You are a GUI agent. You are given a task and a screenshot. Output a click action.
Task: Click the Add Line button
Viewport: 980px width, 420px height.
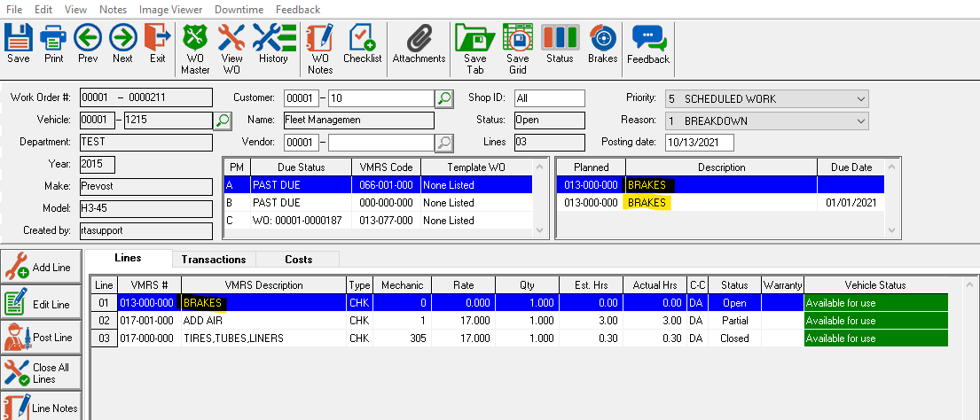pyautogui.click(x=41, y=267)
